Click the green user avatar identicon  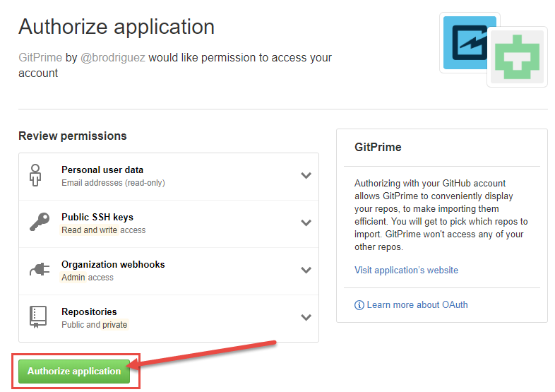(x=517, y=57)
